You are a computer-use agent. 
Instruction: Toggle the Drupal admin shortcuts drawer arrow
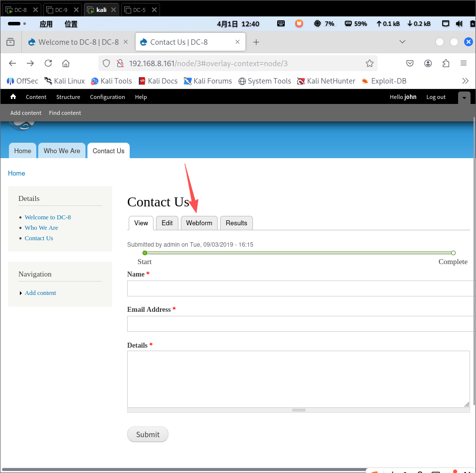tap(464, 97)
